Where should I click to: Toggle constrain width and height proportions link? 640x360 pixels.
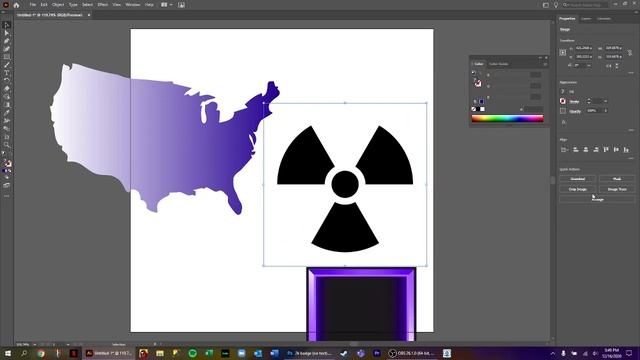click(630, 52)
